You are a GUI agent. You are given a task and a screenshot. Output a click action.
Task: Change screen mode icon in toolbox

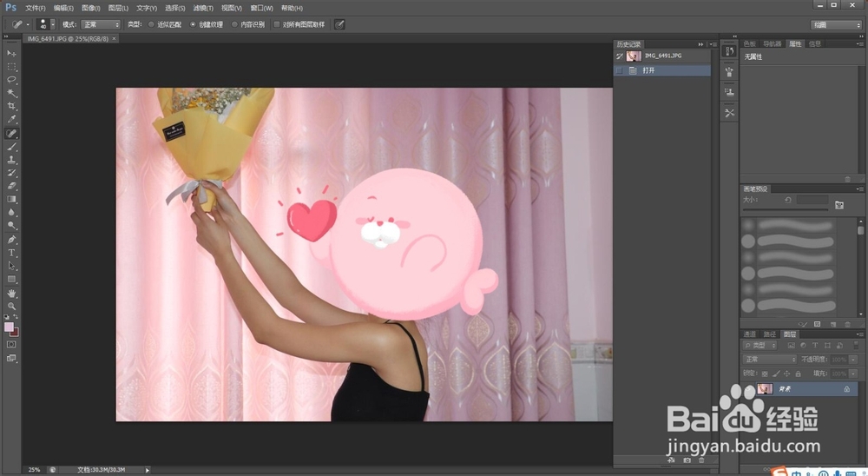[x=11, y=359]
